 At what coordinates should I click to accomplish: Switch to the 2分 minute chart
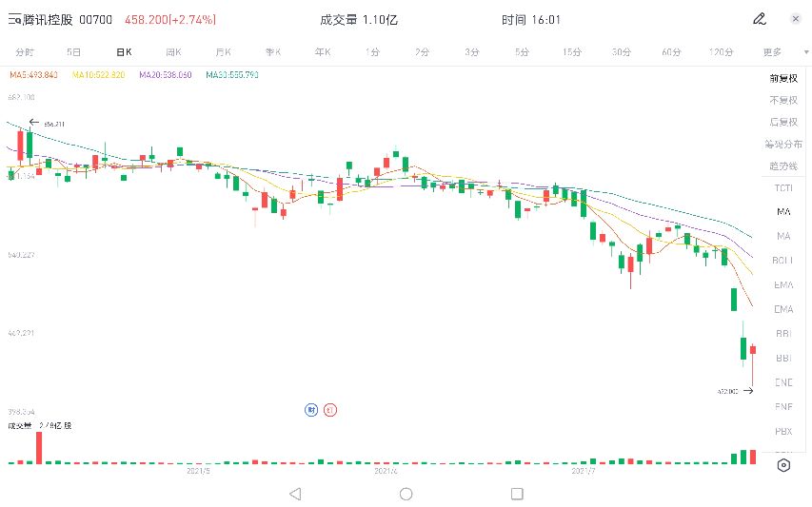(422, 52)
